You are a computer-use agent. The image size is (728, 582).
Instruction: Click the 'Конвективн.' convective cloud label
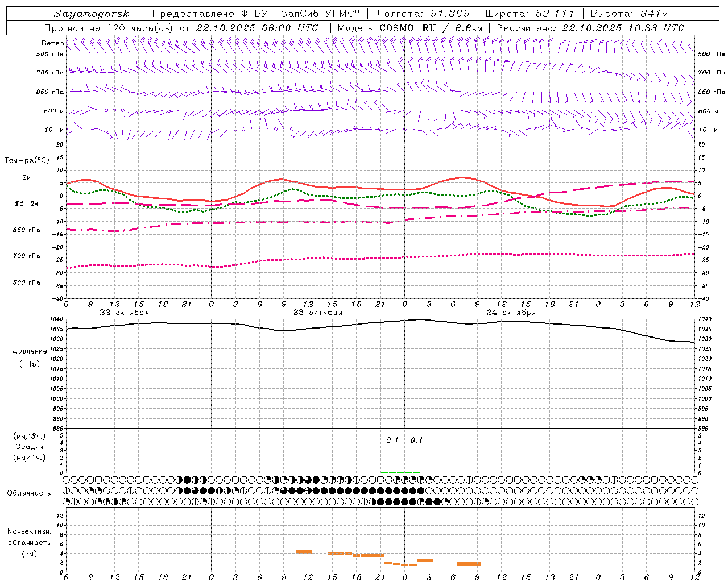(x=30, y=531)
